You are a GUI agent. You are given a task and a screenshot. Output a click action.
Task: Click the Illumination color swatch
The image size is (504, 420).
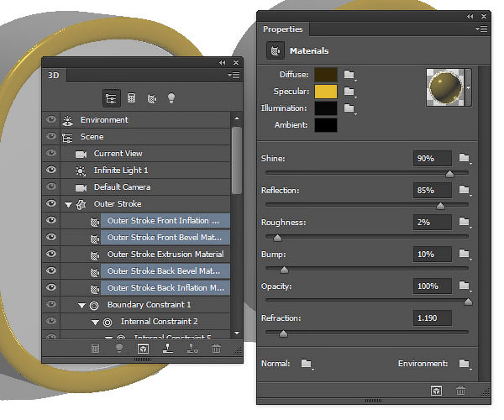tap(326, 108)
